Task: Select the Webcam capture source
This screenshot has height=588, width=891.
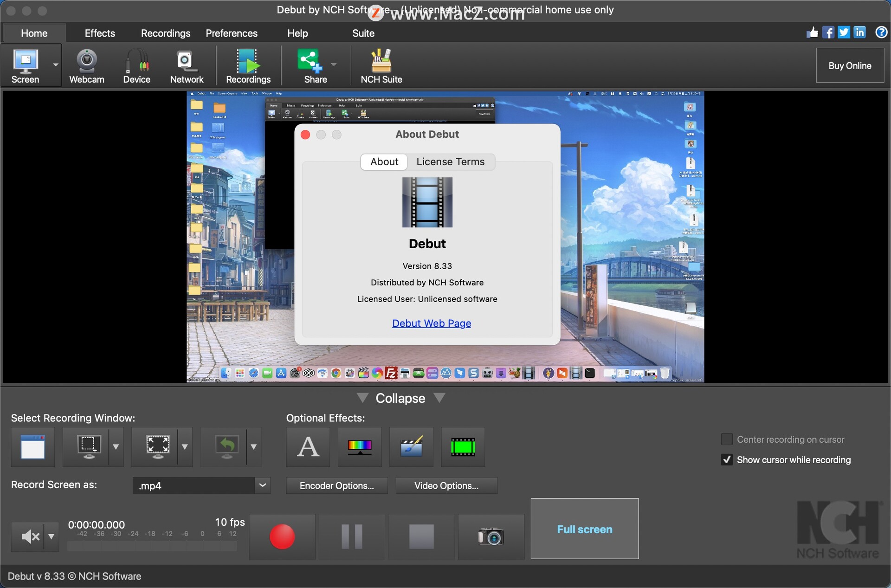Action: pyautogui.click(x=87, y=66)
